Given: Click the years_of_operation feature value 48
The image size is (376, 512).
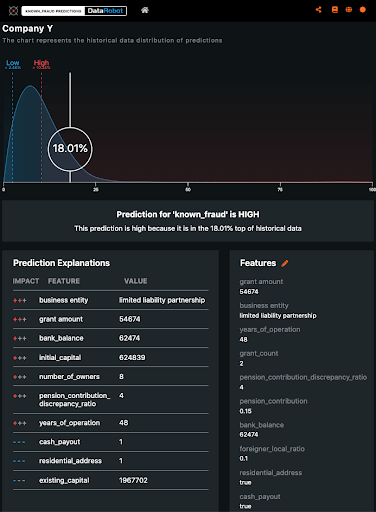Looking at the screenshot, I should point(243,340).
